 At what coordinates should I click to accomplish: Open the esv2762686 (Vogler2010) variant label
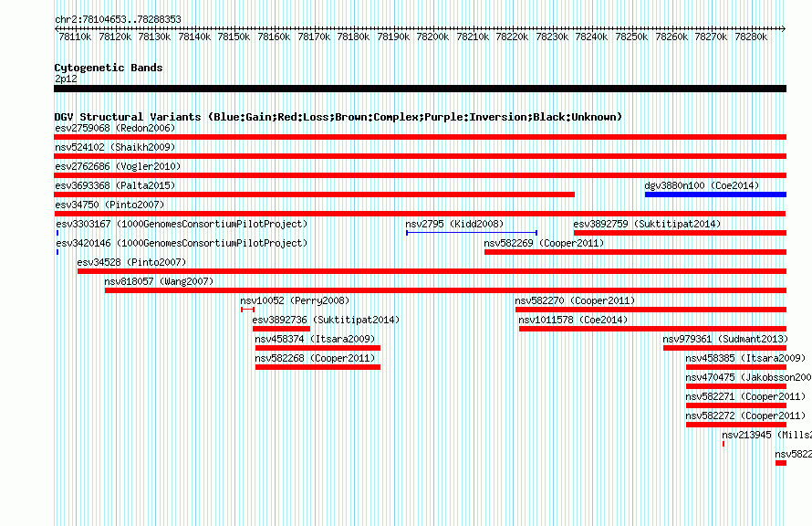118,166
